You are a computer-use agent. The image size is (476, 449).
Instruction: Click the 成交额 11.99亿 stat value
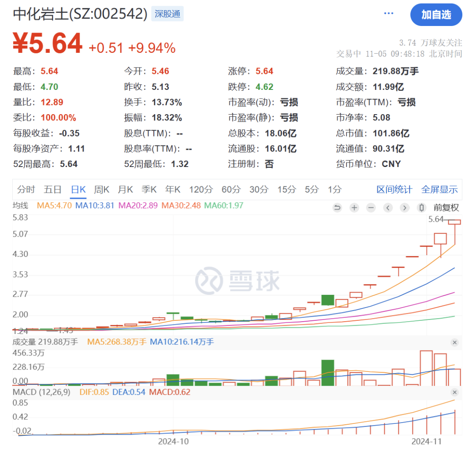(388, 87)
